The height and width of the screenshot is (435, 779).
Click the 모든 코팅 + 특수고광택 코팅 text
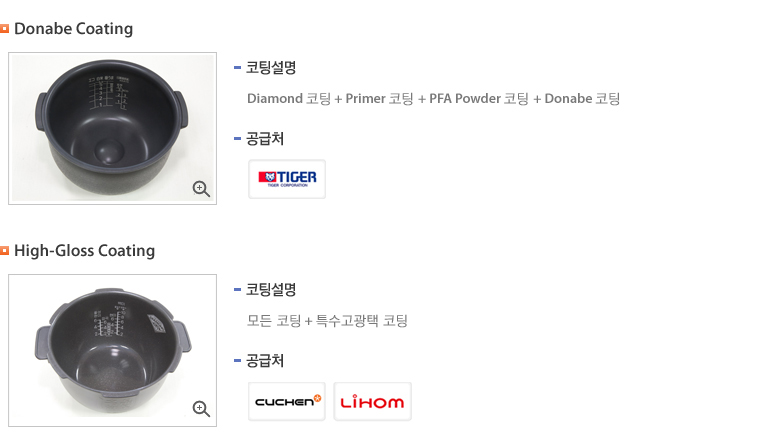click(327, 321)
